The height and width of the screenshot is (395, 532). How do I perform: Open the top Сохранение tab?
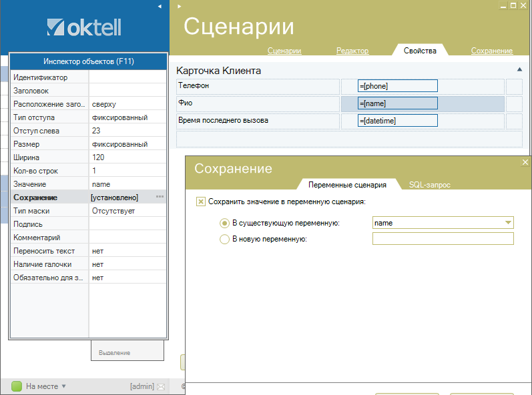[x=491, y=51]
